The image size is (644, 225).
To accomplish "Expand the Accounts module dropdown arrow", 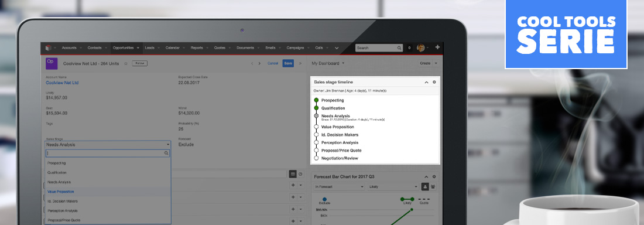I will coord(81,48).
